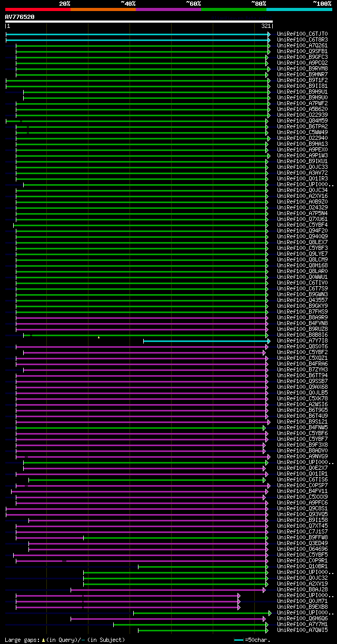Select the UniRef100_Q8H168 hit
This screenshot has width=337, height=644.
pyautogui.click(x=302, y=266)
